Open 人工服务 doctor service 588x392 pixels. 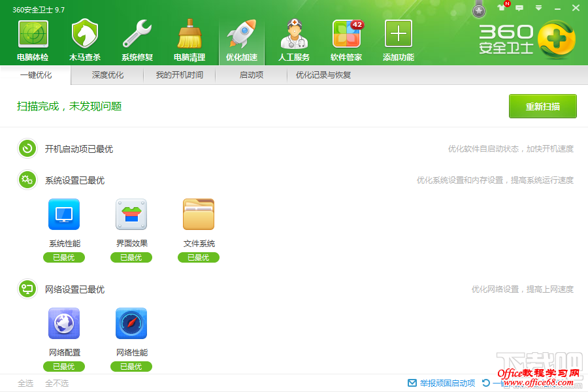pos(294,41)
